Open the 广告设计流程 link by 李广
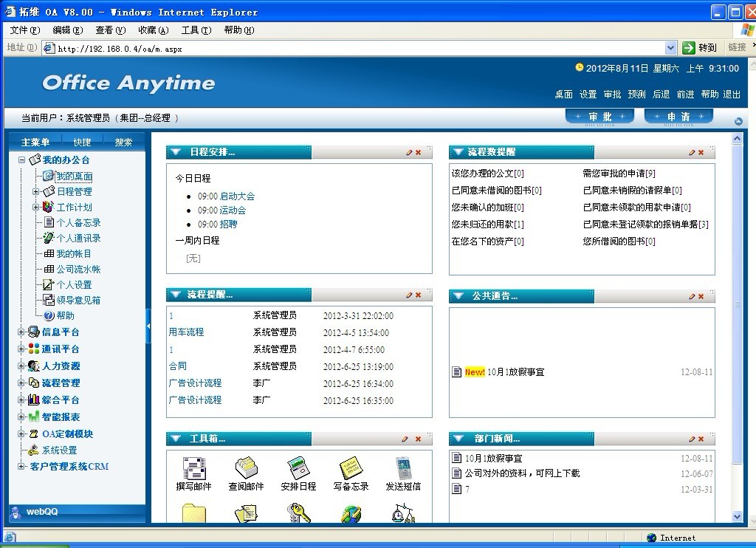The width and height of the screenshot is (756, 548). click(195, 383)
